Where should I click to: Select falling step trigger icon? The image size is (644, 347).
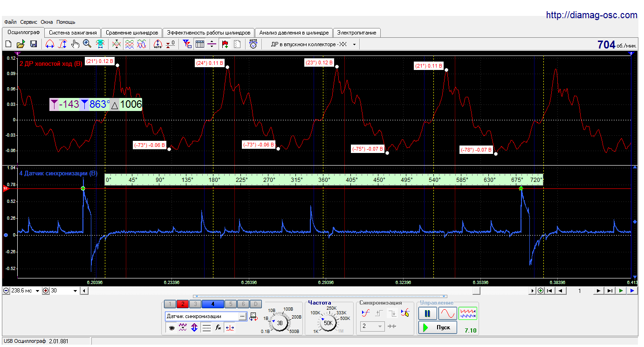[392, 313]
